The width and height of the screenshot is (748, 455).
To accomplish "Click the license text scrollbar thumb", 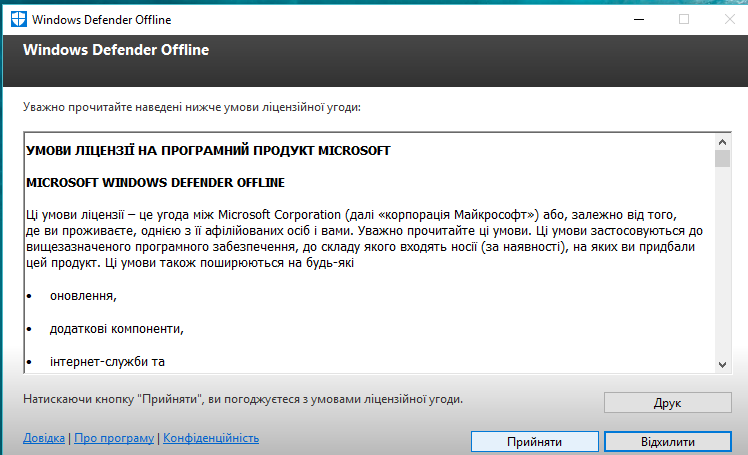I will tap(722, 158).
